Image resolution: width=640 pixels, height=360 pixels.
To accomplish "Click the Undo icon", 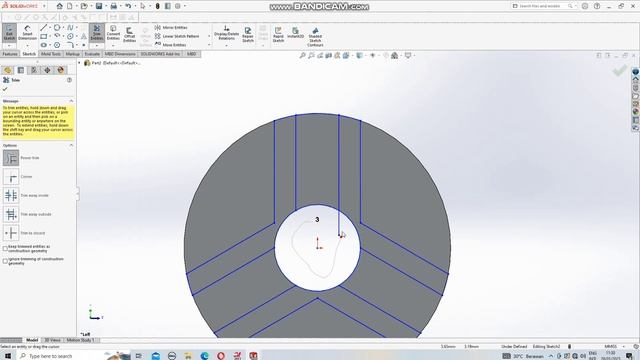I will 128,6.
